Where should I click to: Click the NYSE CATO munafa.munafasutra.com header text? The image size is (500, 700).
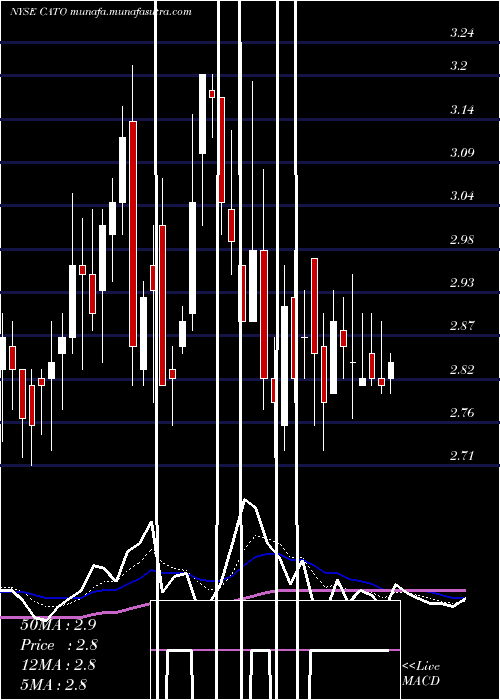coord(101,12)
